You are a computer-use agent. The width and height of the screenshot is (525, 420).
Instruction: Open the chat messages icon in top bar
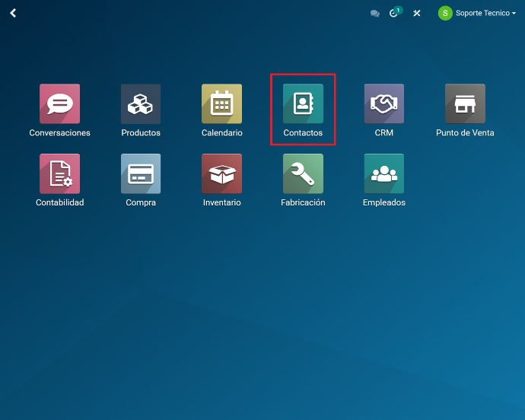click(x=374, y=14)
